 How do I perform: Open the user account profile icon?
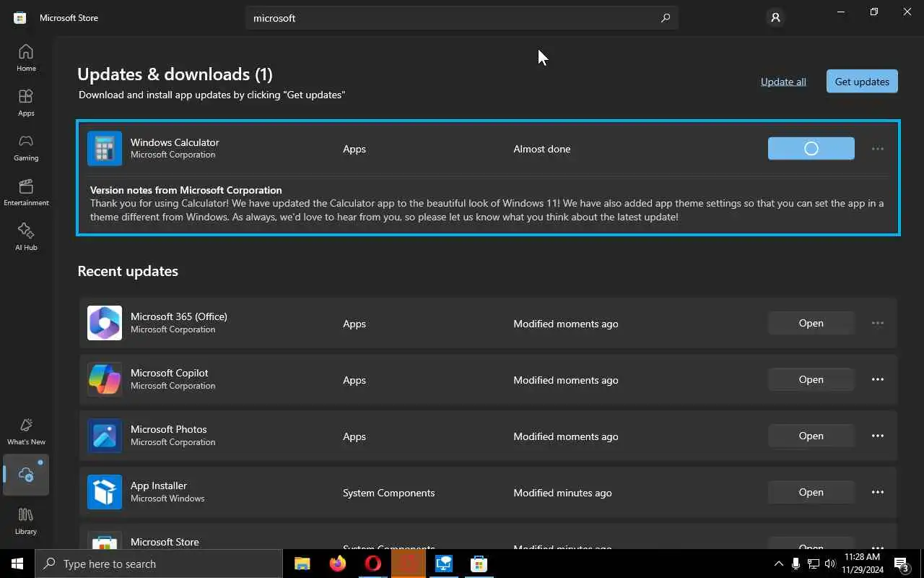775,18
